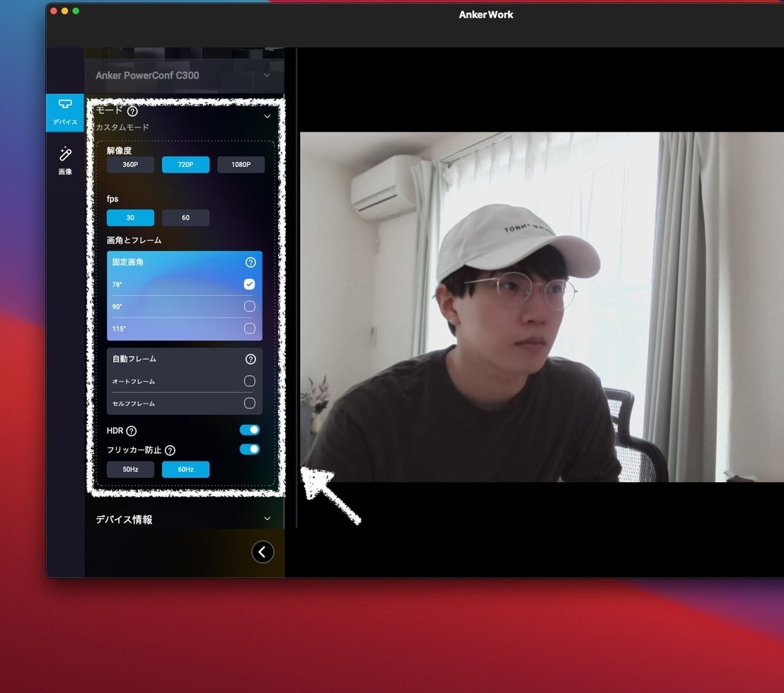784x693 pixels.
Task: Expand the デバイス情報 section
Action: pyautogui.click(x=267, y=519)
